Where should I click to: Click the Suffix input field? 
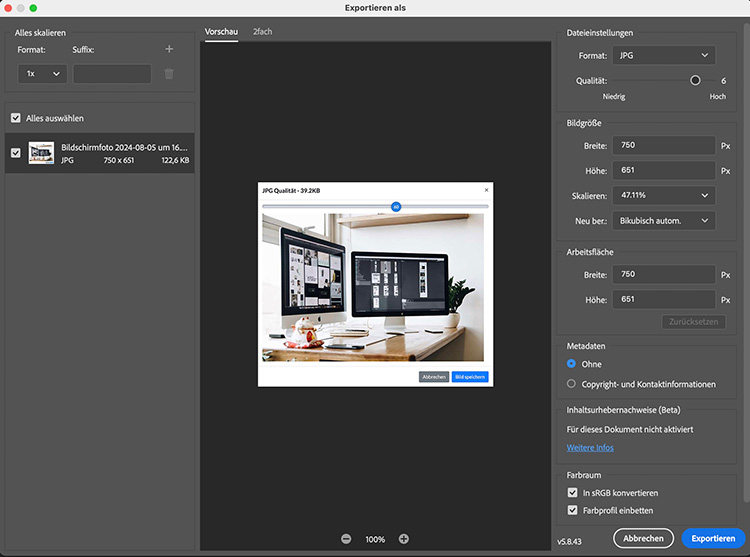coord(112,74)
